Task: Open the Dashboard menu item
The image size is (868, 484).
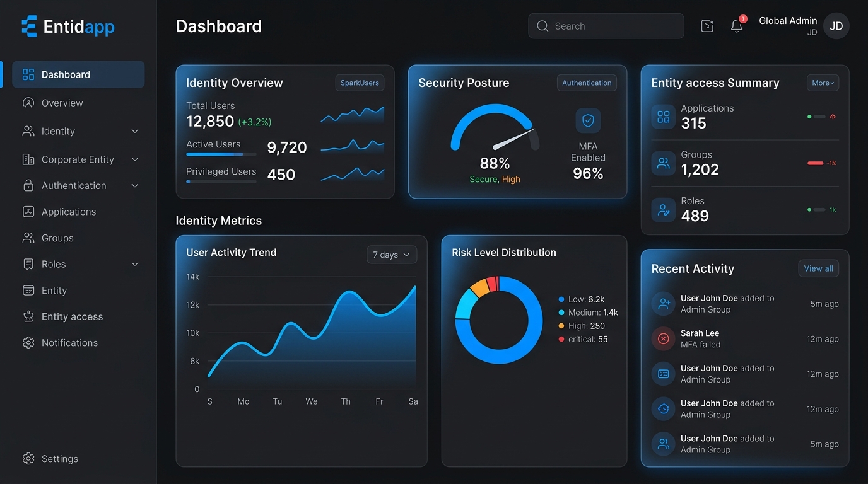Action: pyautogui.click(x=78, y=74)
